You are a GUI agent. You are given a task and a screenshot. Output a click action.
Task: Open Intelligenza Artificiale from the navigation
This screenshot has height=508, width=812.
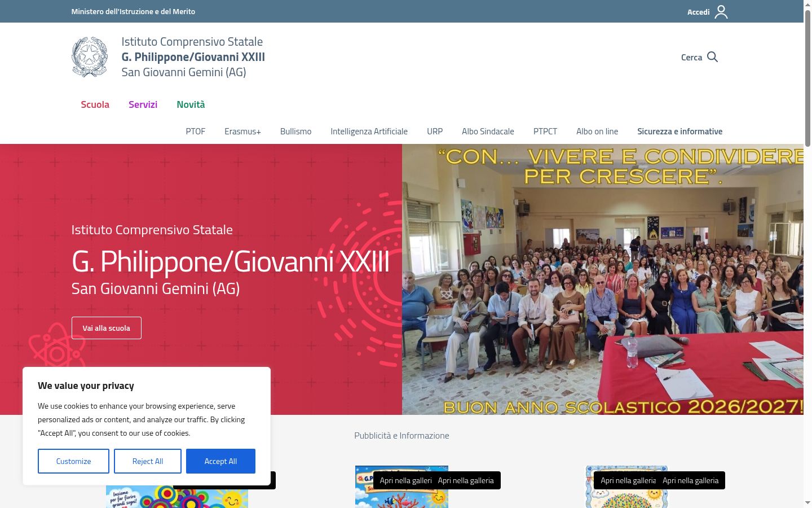(369, 132)
